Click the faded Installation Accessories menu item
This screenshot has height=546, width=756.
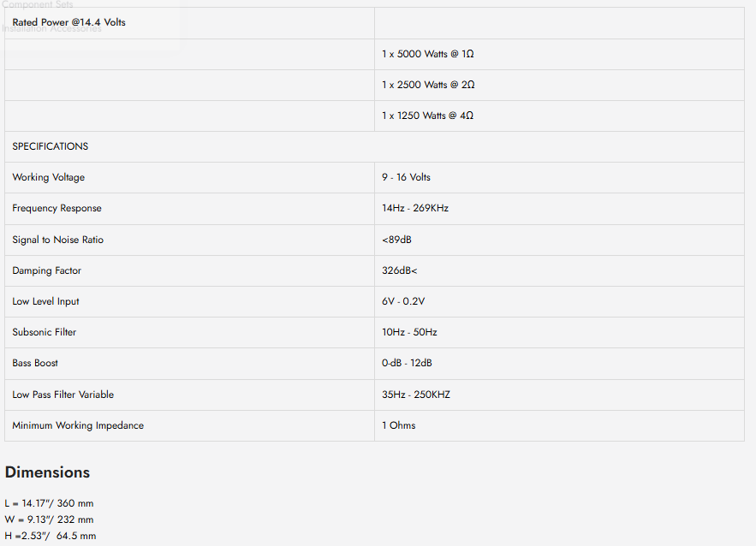tap(51, 29)
